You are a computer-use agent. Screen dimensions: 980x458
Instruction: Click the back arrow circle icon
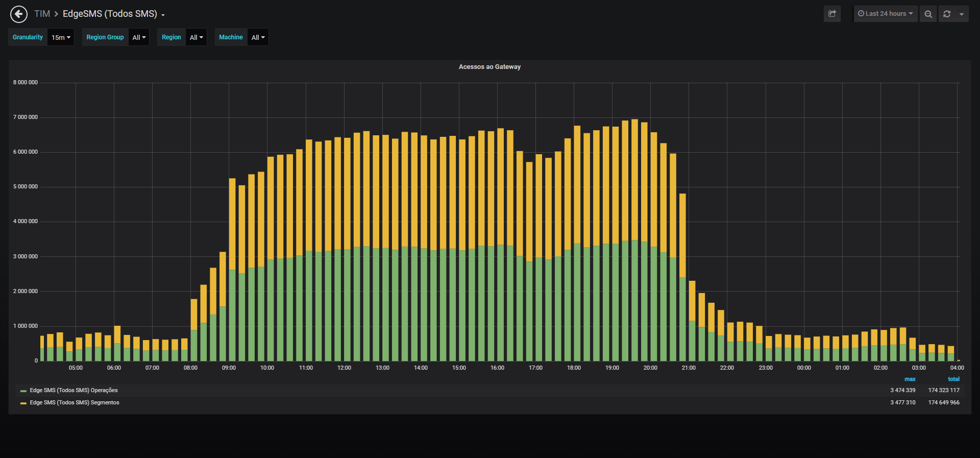19,14
